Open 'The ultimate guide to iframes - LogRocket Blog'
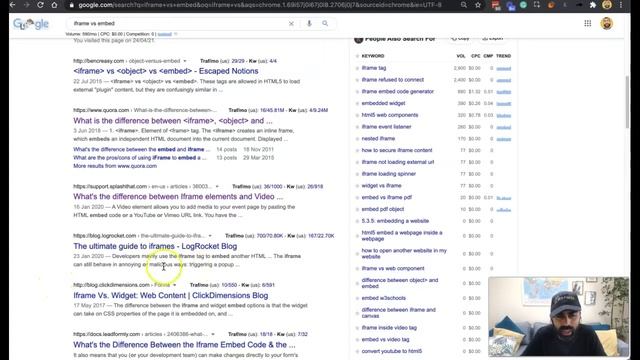Viewport: 640px width, 360px height. click(x=155, y=246)
